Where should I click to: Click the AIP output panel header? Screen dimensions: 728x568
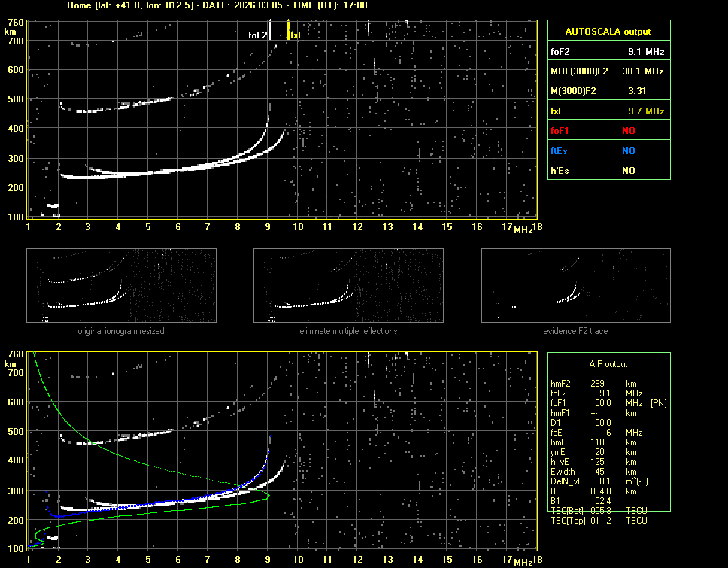[x=608, y=364]
